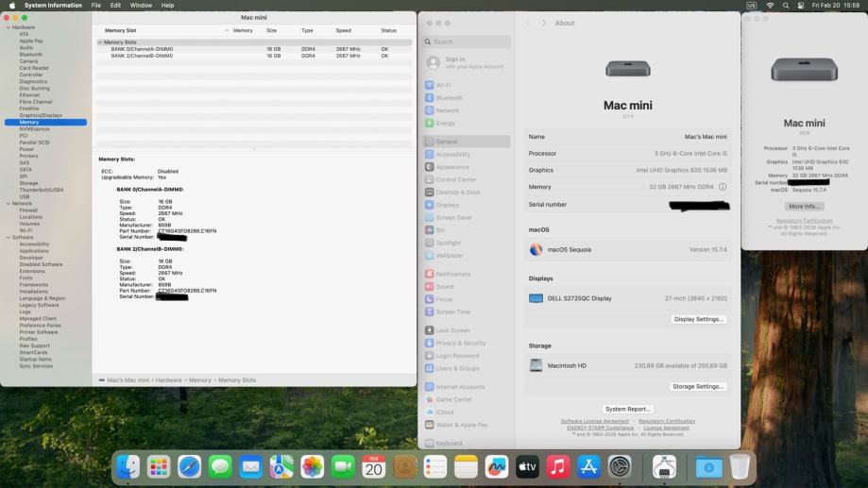Select General in System Settings sidebar
The height and width of the screenshot is (488, 868).
click(x=467, y=142)
